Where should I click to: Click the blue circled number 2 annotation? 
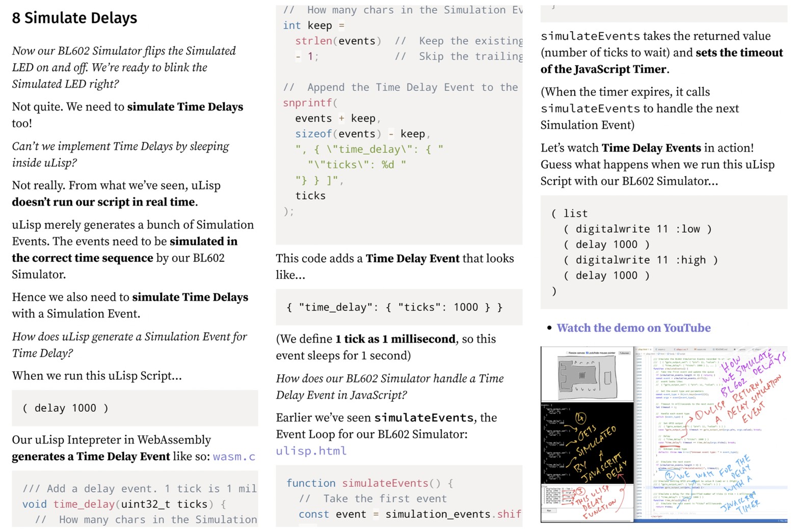tap(670, 475)
